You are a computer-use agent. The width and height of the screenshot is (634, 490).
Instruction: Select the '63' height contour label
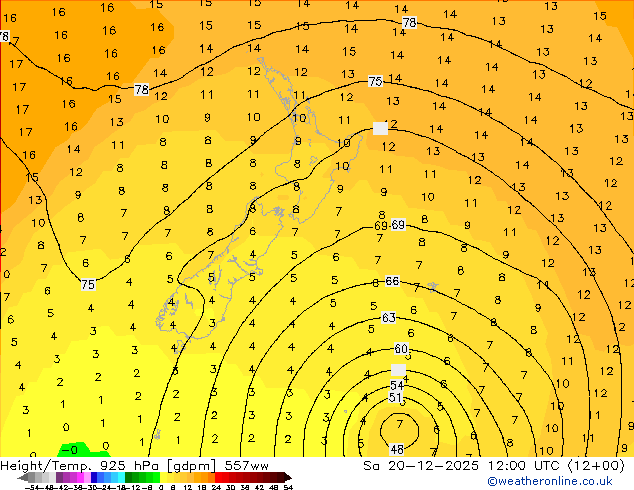click(x=389, y=318)
